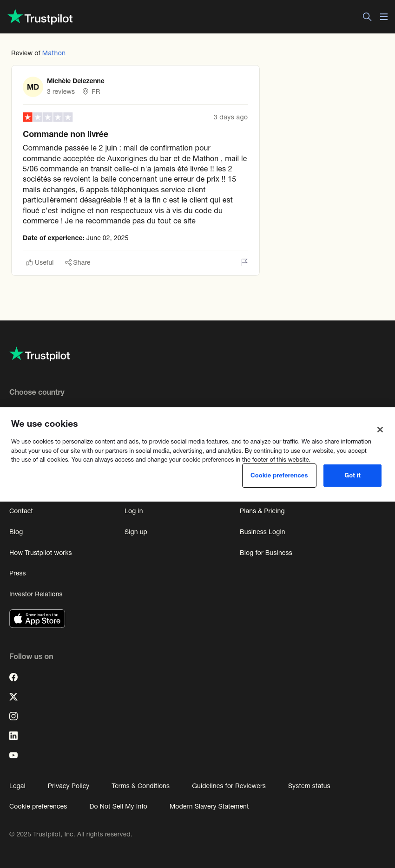Open the Mathon company link

pos(54,53)
